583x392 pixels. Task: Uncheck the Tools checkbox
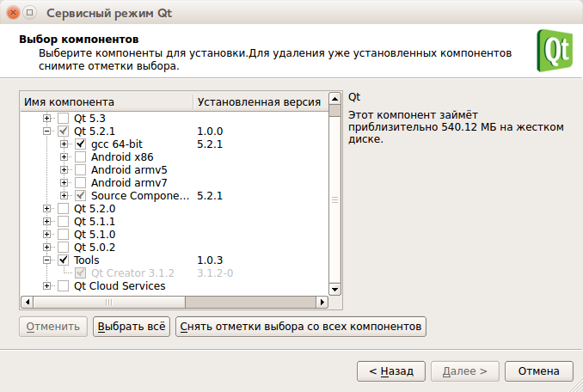point(64,260)
